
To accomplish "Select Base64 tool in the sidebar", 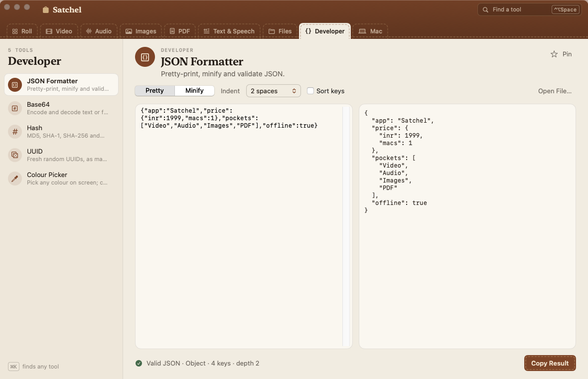I will [x=61, y=108].
